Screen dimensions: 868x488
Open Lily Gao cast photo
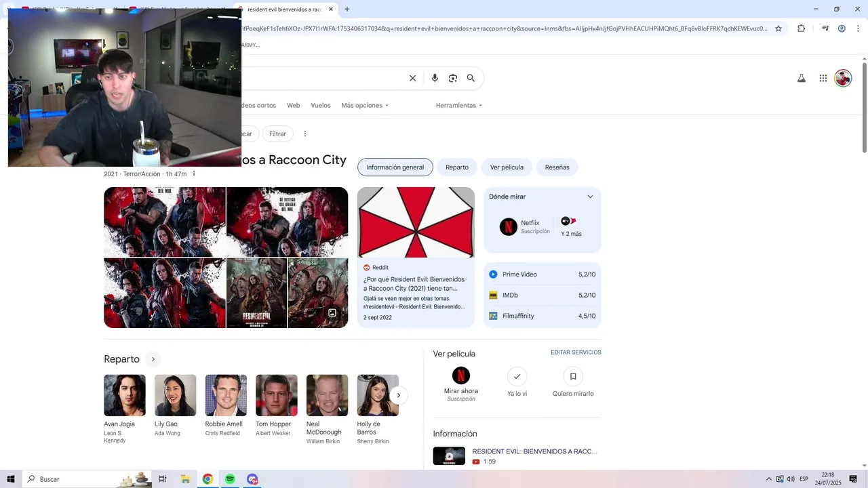pos(175,395)
